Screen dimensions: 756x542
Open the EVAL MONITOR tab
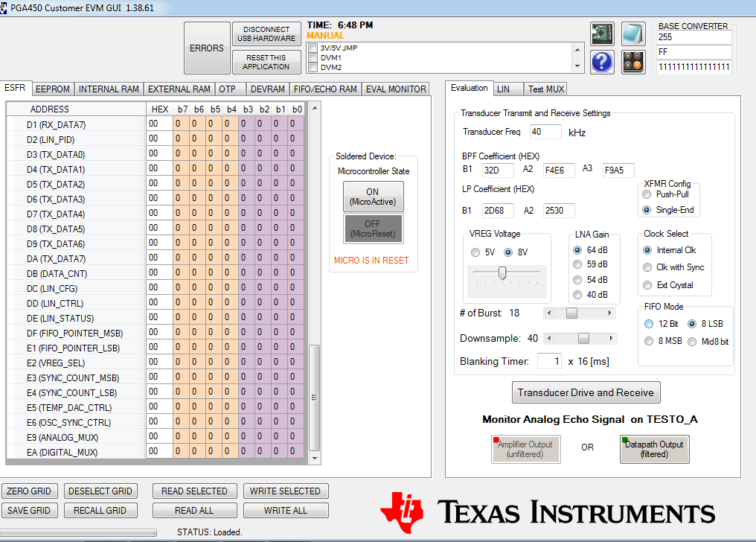[x=396, y=89]
